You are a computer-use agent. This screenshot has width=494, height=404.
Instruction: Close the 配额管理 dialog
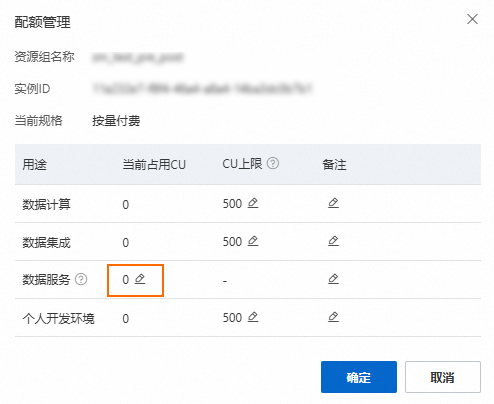coord(472,19)
